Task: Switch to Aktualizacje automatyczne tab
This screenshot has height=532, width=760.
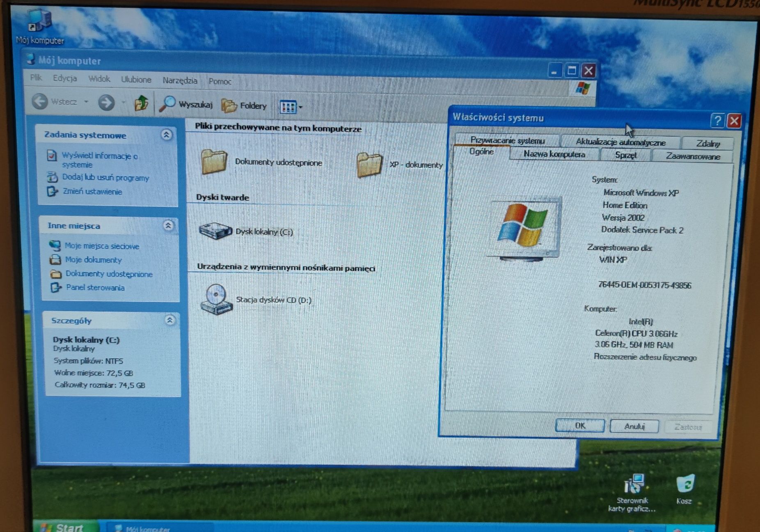Action: point(620,142)
